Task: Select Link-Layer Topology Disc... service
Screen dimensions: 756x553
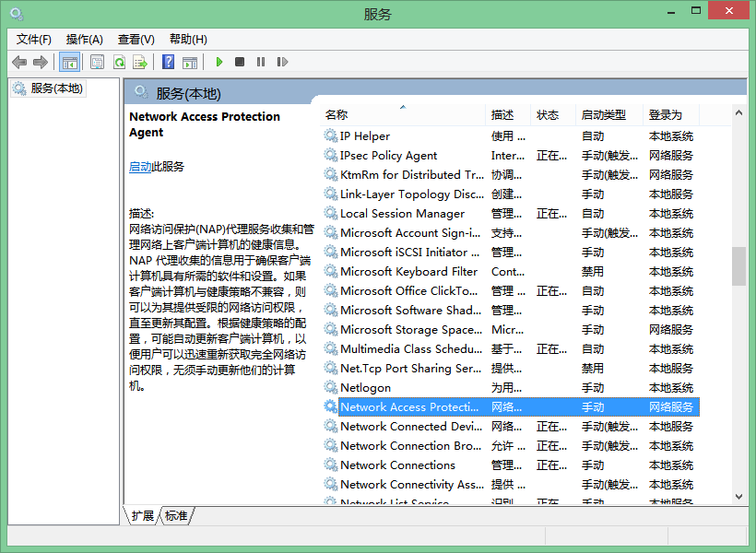Action: click(x=510, y=194)
